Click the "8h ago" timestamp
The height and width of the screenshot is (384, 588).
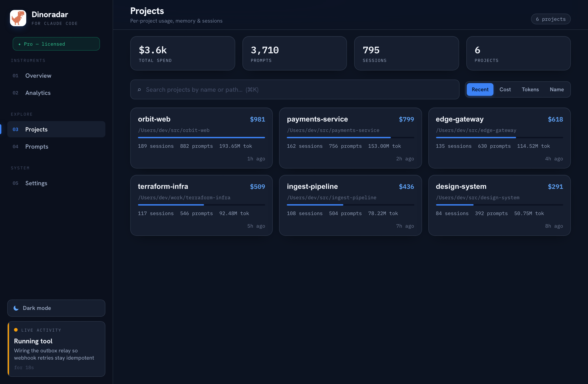(x=554, y=226)
